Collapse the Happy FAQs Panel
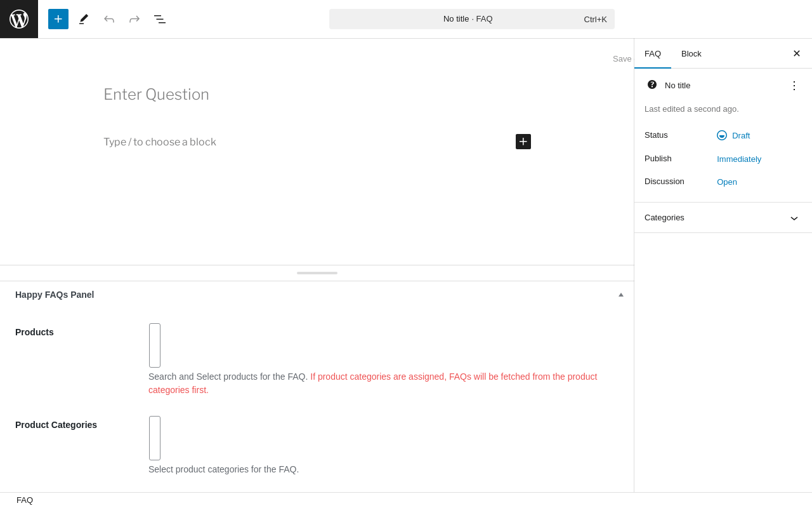Viewport: 812px width, 508px height. [621, 295]
